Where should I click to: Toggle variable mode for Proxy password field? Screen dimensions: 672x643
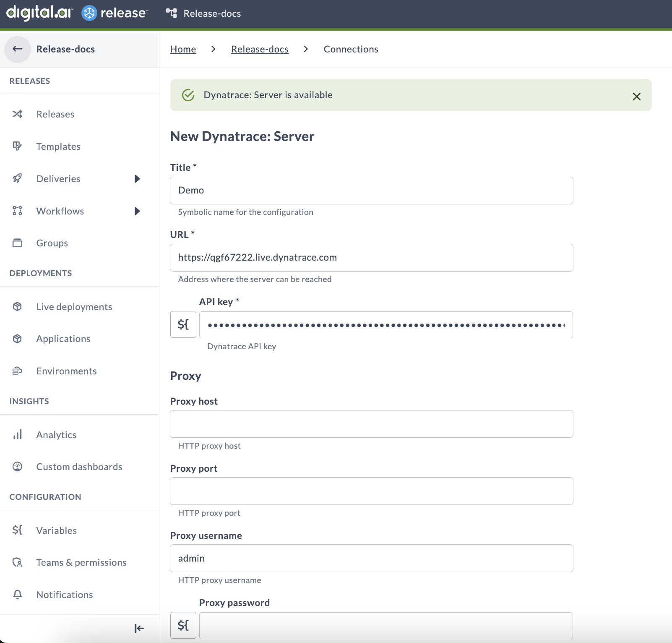tap(183, 625)
